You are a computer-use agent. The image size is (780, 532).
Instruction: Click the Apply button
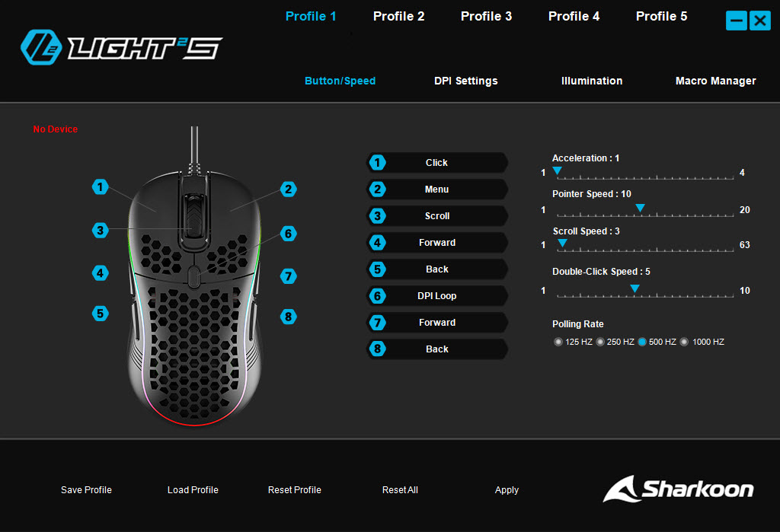click(507, 489)
